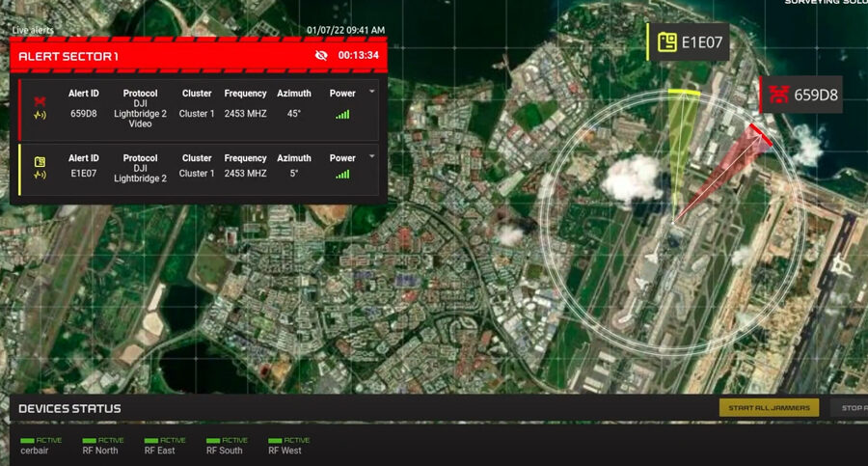Open the Live alerts panel label
Viewport: 868px width, 466px height.
click(x=33, y=30)
